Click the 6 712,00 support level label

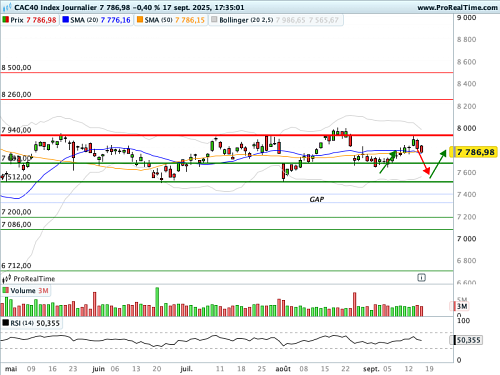point(16,266)
